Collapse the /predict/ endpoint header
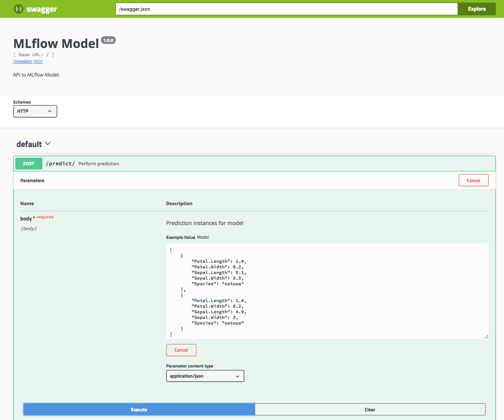The height and width of the screenshot is (420, 504). (255, 164)
